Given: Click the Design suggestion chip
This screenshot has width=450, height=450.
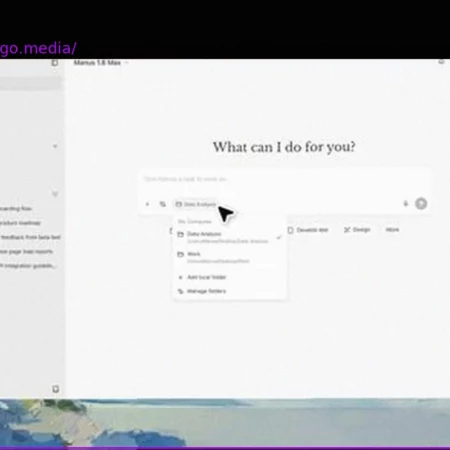Looking at the screenshot, I should click(x=357, y=230).
